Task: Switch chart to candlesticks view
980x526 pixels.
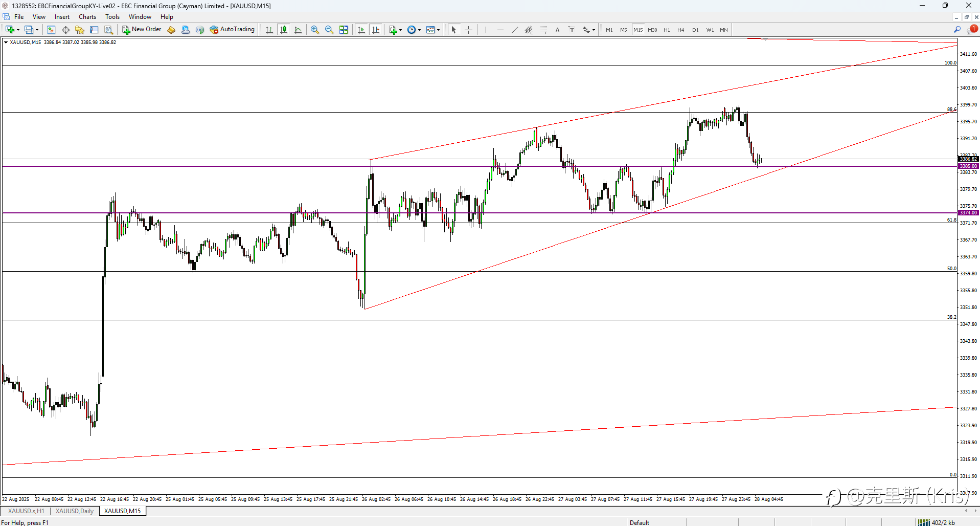Action: point(284,30)
